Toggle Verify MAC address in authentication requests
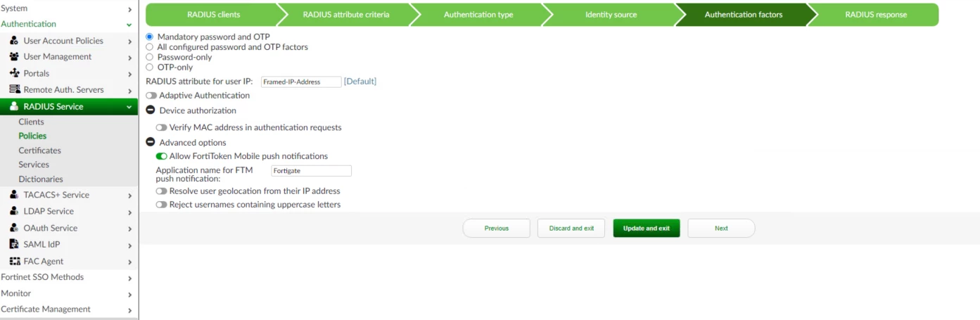This screenshot has height=320, width=980. (162, 128)
